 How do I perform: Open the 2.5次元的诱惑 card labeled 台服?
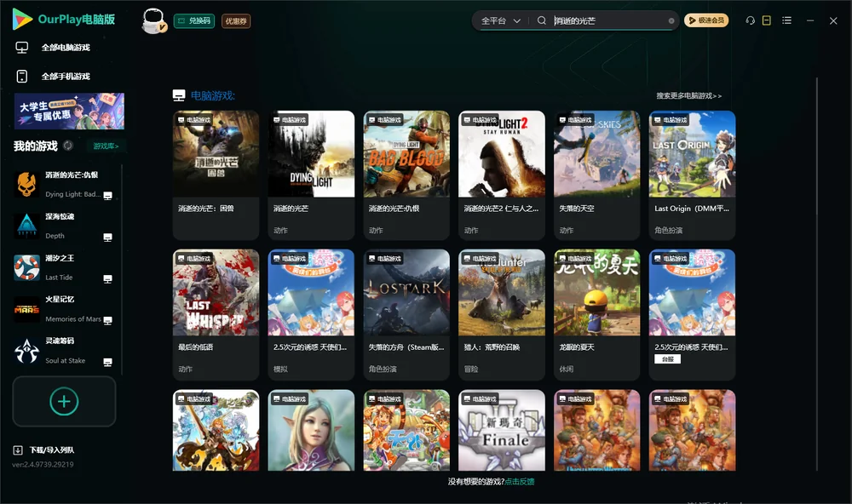pos(692,314)
